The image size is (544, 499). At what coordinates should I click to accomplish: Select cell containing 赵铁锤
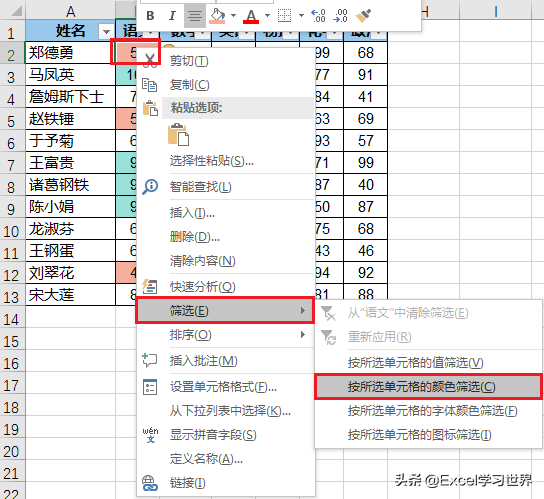[x=70, y=119]
